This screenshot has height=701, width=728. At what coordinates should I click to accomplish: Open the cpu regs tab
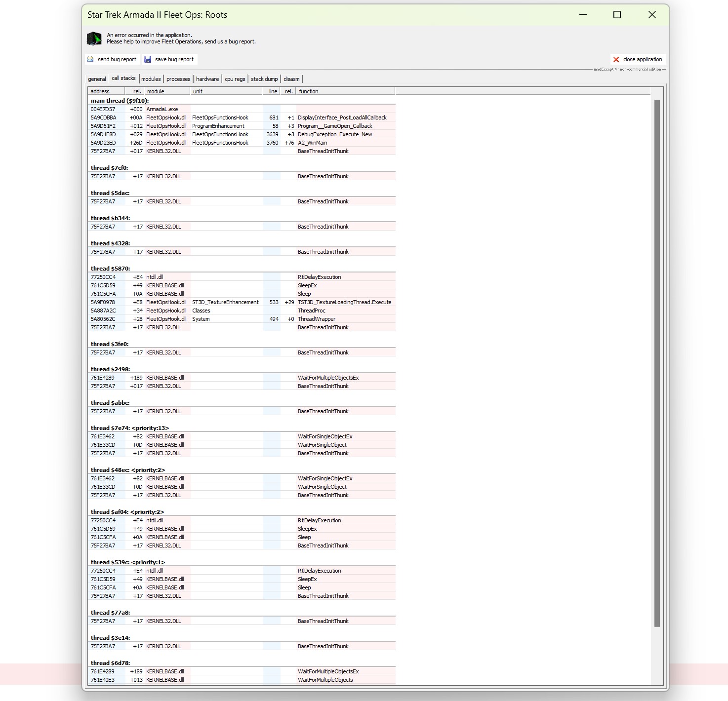tap(235, 79)
